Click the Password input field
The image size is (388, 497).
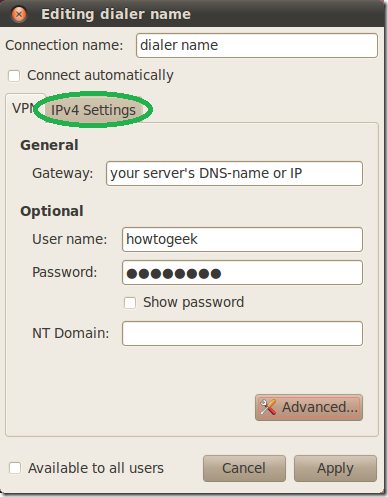[242, 273]
